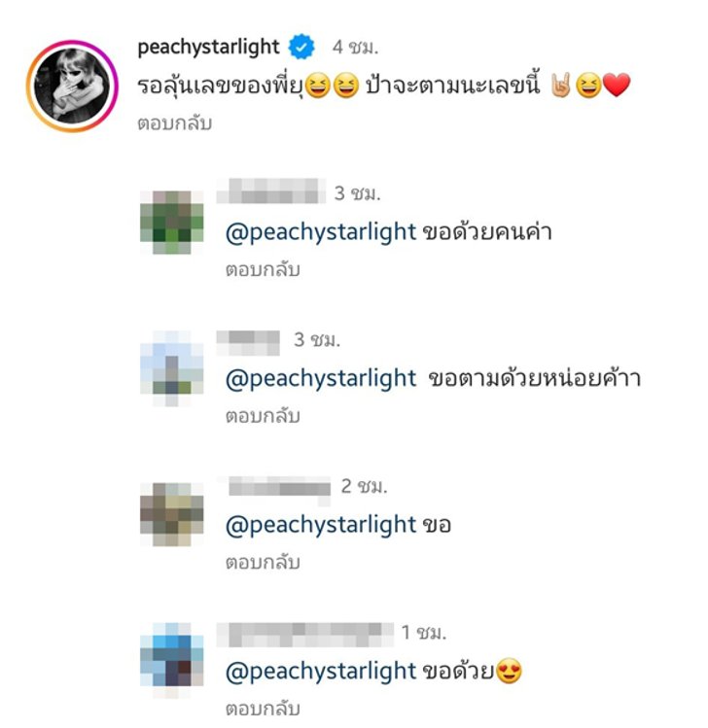708x728 pixels.
Task: Click the blue verified badge beside peachystarlight
Action: coord(301,47)
